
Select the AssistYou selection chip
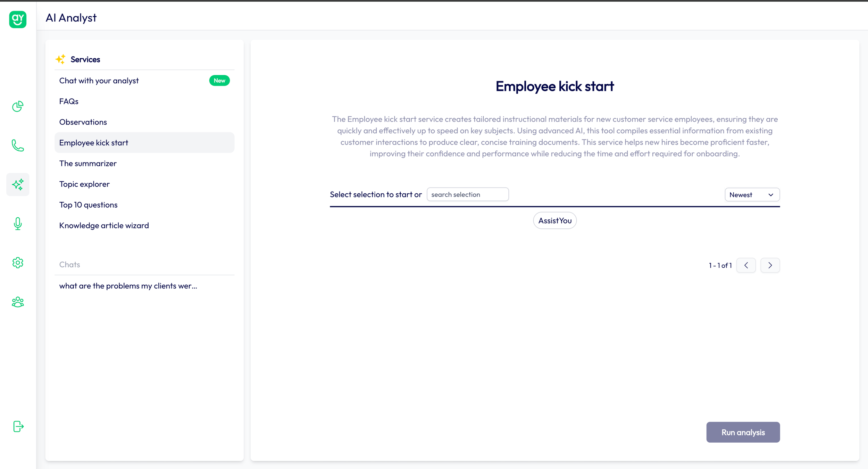(554, 220)
